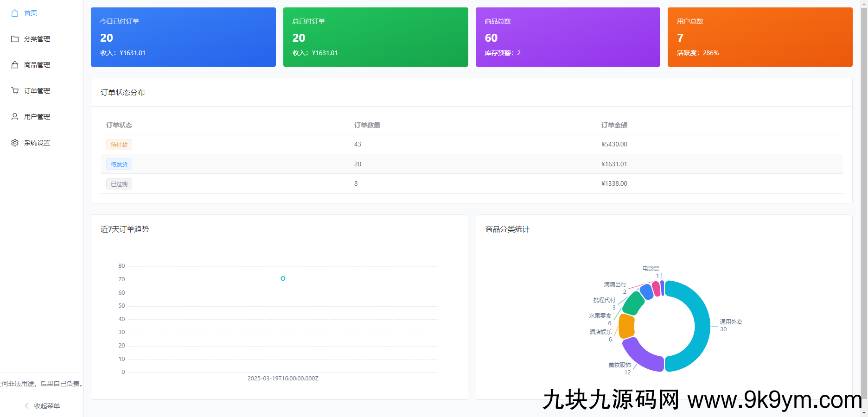Viewport: 868px width, 417px height.
Task: Click the shopping bag icon for 商品管理
Action: pos(14,65)
